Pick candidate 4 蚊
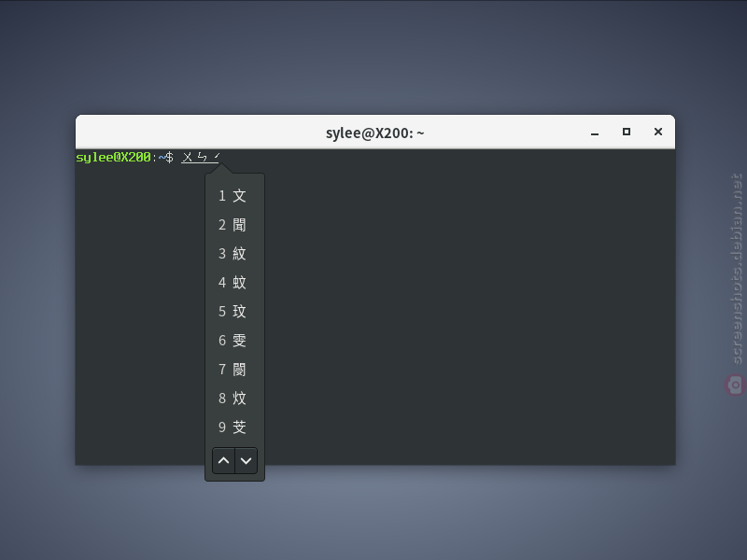 pyautogui.click(x=234, y=283)
